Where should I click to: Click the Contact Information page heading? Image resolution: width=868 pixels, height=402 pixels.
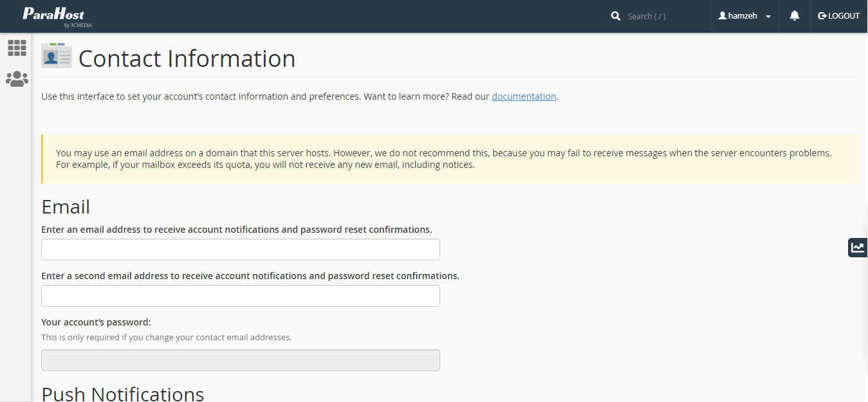(187, 59)
